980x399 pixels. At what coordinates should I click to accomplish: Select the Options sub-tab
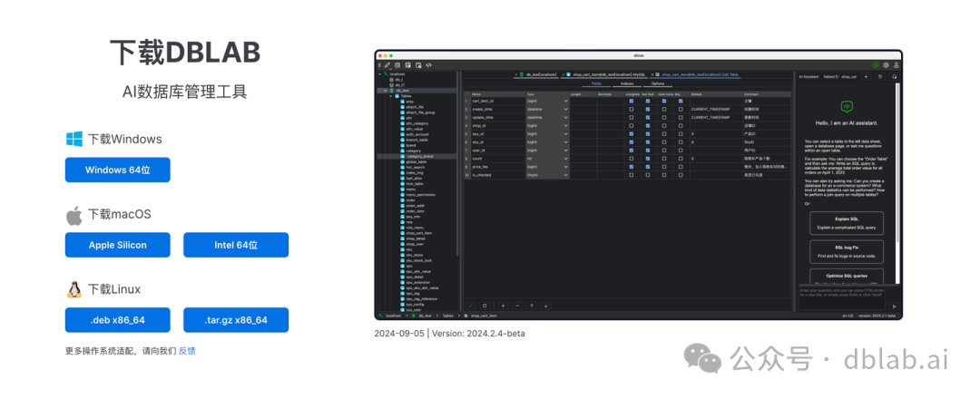click(x=658, y=83)
